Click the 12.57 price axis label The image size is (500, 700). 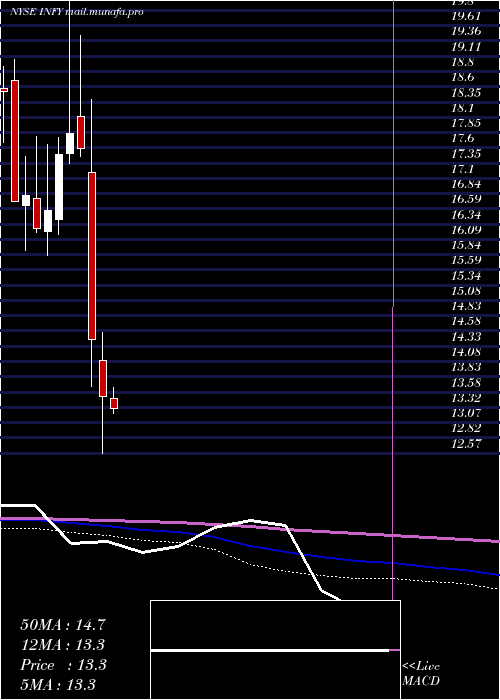466,443
